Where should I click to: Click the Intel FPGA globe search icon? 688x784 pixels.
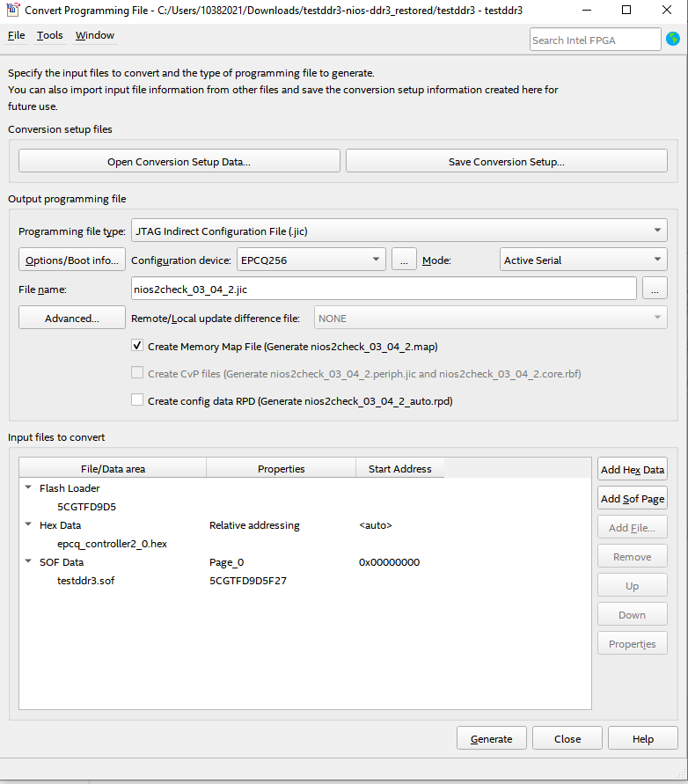tap(673, 39)
